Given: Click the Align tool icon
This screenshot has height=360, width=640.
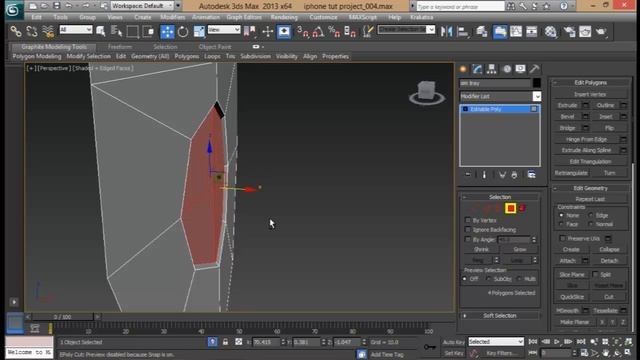Looking at the screenshot, I should click(x=463, y=31).
